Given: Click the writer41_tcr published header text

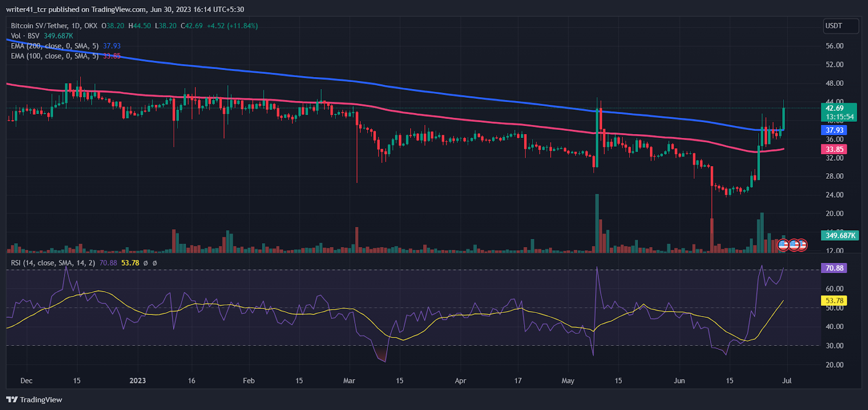Looking at the screenshot, I should pyautogui.click(x=125, y=9).
